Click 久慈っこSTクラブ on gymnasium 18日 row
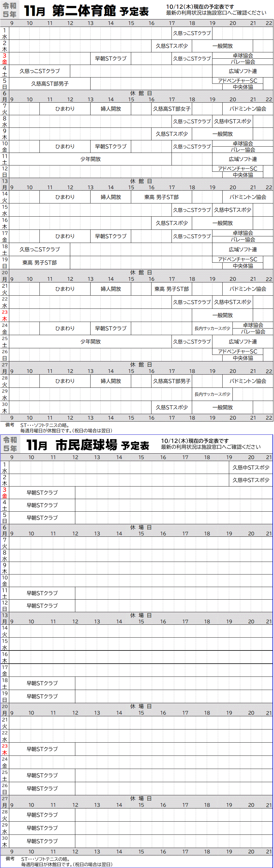274x868 pixels. (x=40, y=249)
